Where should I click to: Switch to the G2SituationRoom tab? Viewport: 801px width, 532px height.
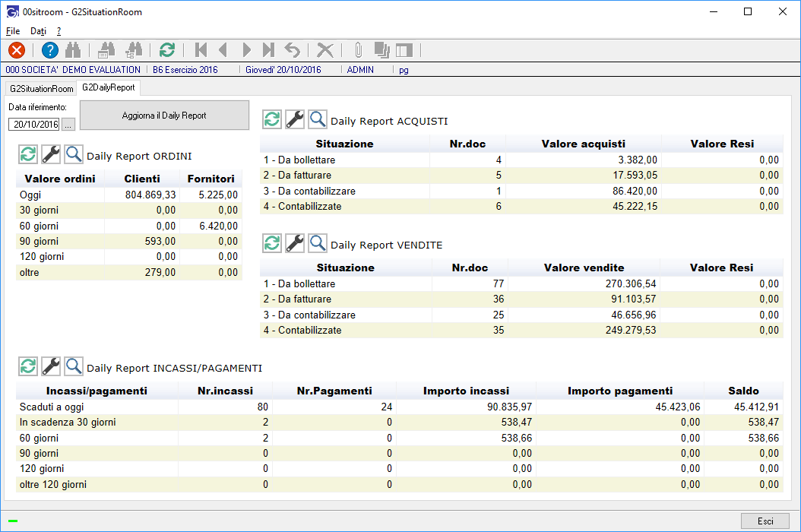tap(41, 88)
